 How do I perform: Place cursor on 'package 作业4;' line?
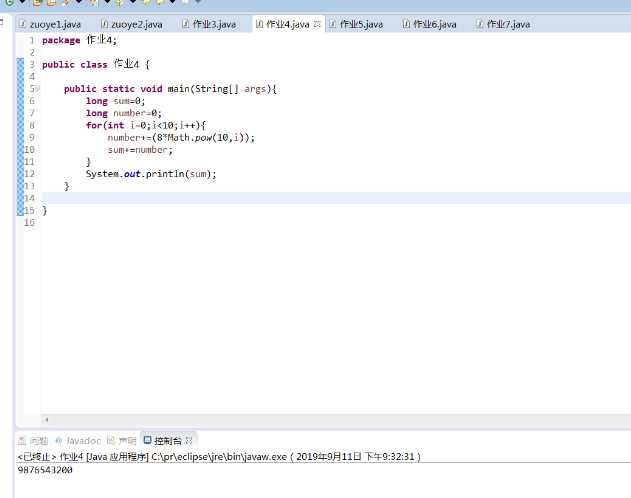79,40
